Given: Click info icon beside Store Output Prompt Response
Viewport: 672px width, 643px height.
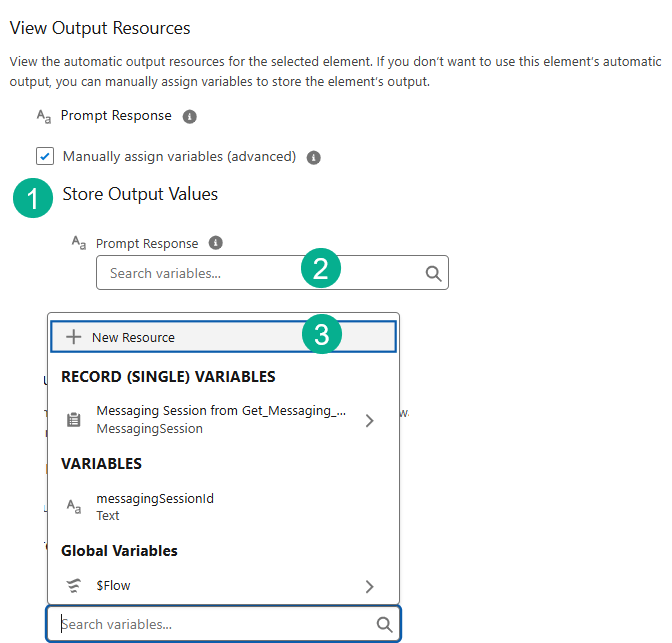Looking at the screenshot, I should point(215,243).
